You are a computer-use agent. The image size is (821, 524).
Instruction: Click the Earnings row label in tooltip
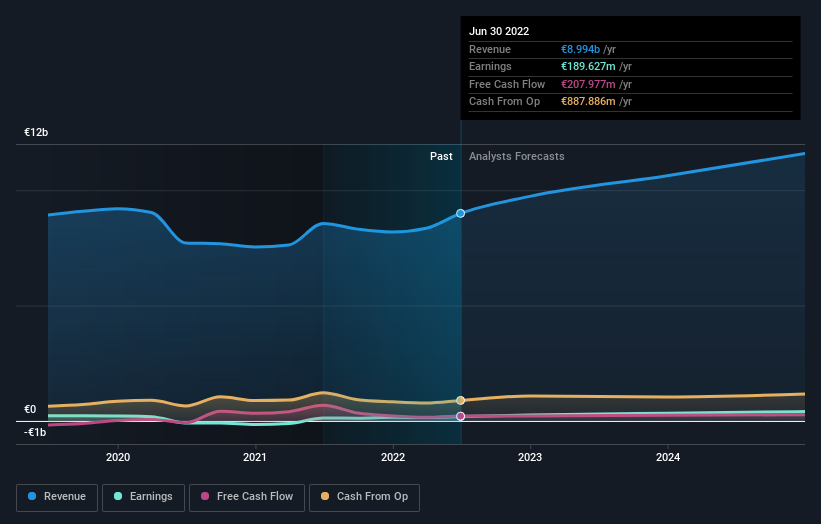pyautogui.click(x=490, y=66)
